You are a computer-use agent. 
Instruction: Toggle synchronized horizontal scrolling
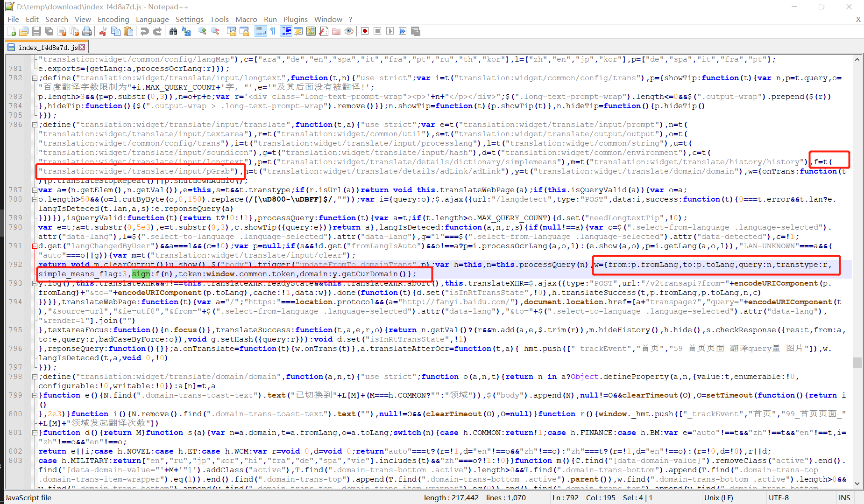pos(244,31)
